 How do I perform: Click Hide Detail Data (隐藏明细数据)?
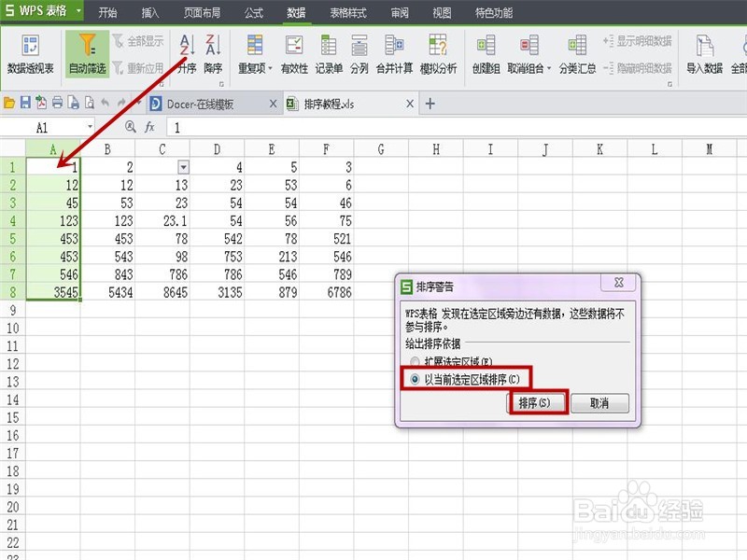click(638, 68)
